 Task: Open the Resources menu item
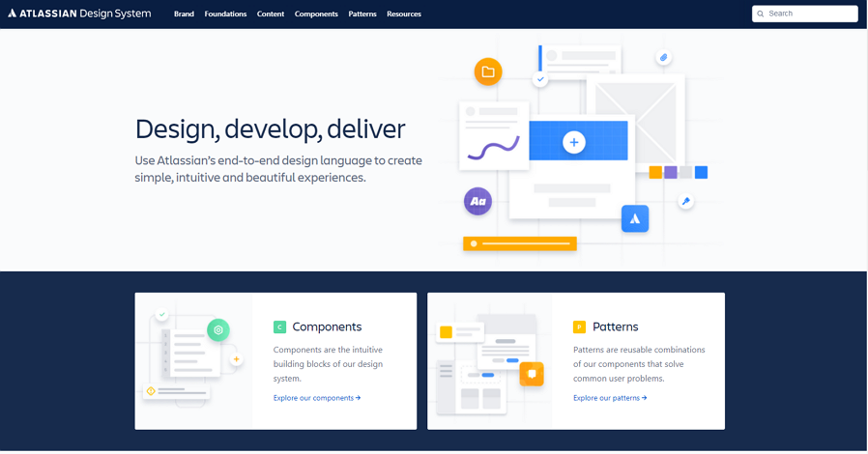tap(404, 14)
